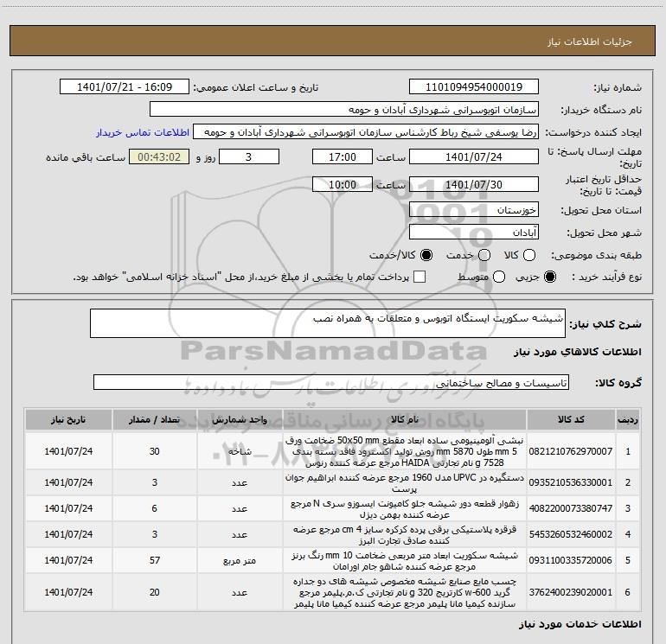Click the goods group field تاسیسات و مصالح ساختمانی
This screenshot has height=644, width=666.
(331, 382)
